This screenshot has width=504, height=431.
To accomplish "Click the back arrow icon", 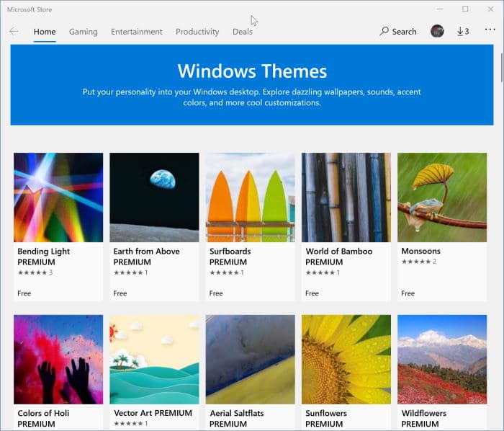I will click(14, 31).
